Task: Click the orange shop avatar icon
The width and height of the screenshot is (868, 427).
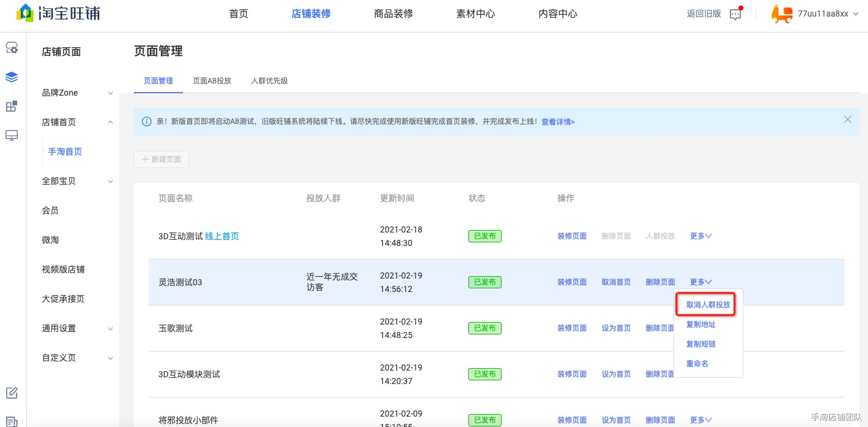Action: tap(781, 14)
